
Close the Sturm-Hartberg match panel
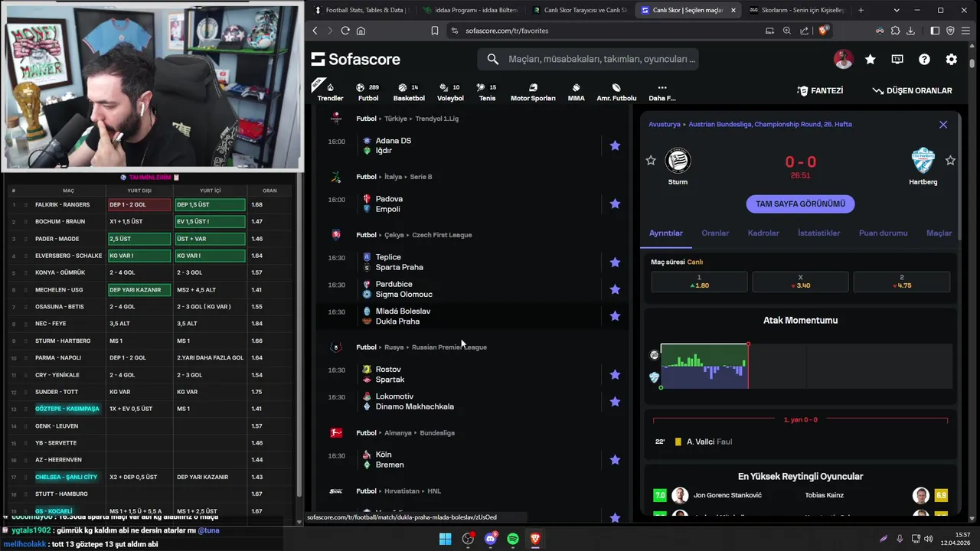pyautogui.click(x=943, y=124)
